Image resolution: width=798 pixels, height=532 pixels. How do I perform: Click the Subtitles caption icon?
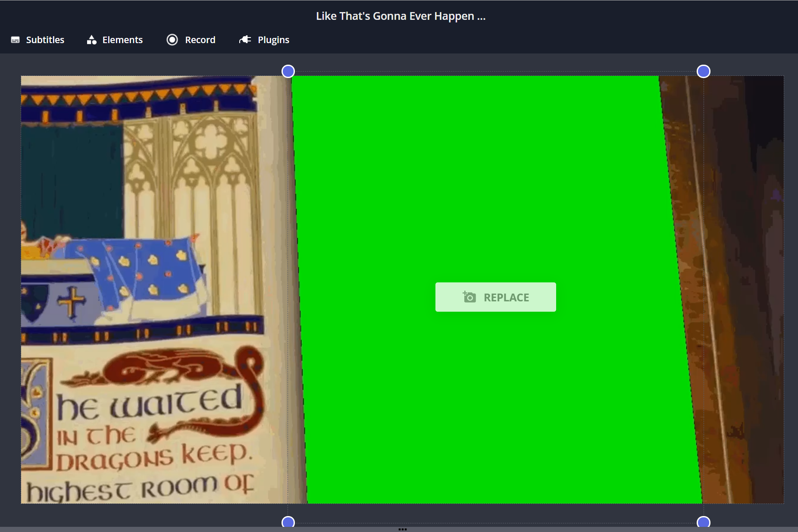(x=15, y=40)
